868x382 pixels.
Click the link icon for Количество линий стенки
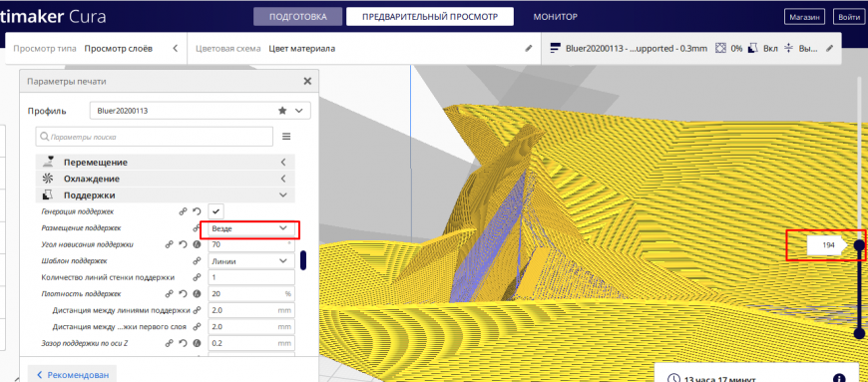point(196,277)
